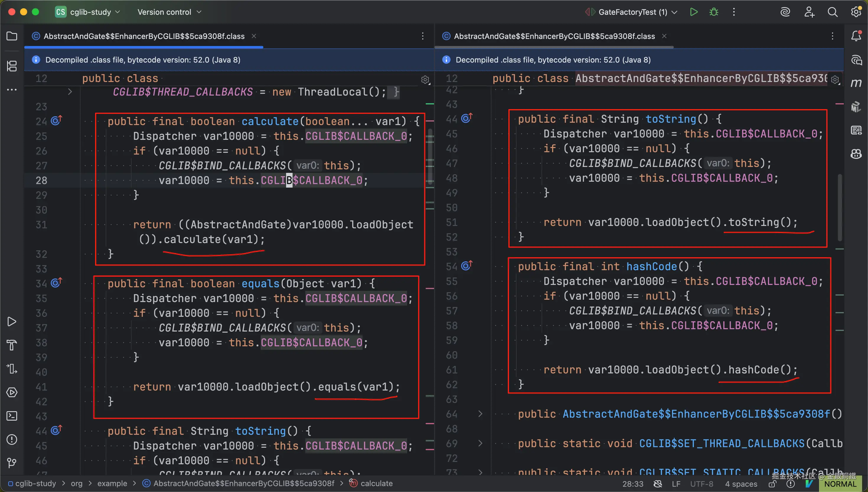This screenshot has width=868, height=492.
Task: Expand folded constructor on line 64
Action: point(480,414)
